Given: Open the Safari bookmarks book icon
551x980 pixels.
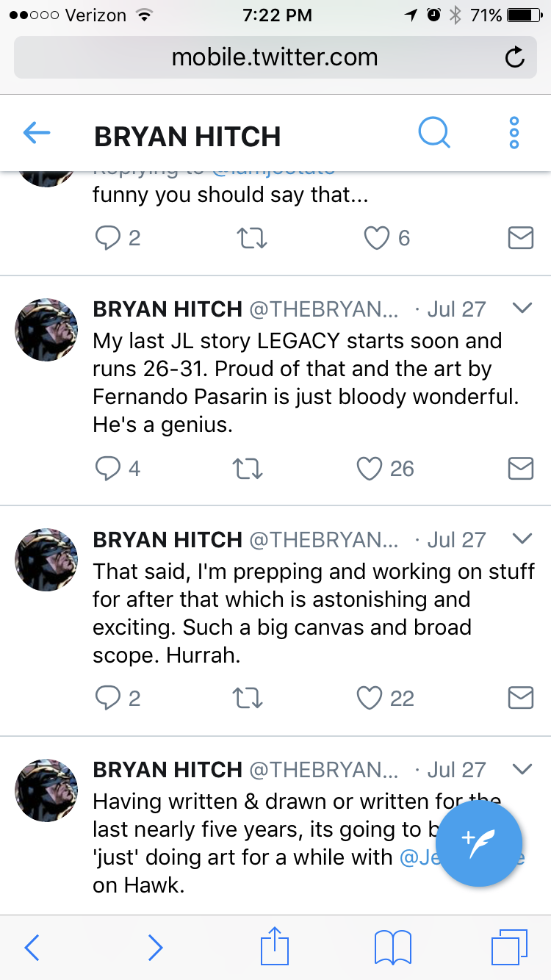Looking at the screenshot, I should click(x=393, y=948).
